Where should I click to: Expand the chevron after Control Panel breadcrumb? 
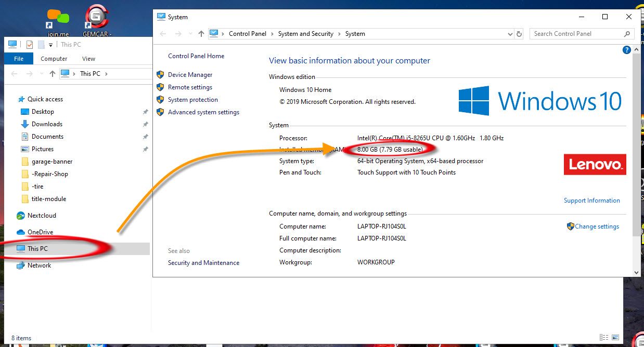[272, 34]
